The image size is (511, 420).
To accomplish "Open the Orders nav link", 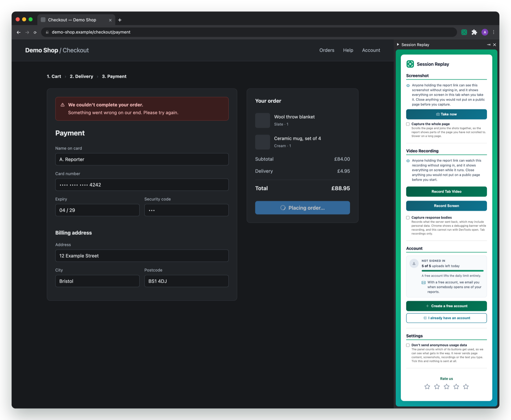I will (x=327, y=50).
